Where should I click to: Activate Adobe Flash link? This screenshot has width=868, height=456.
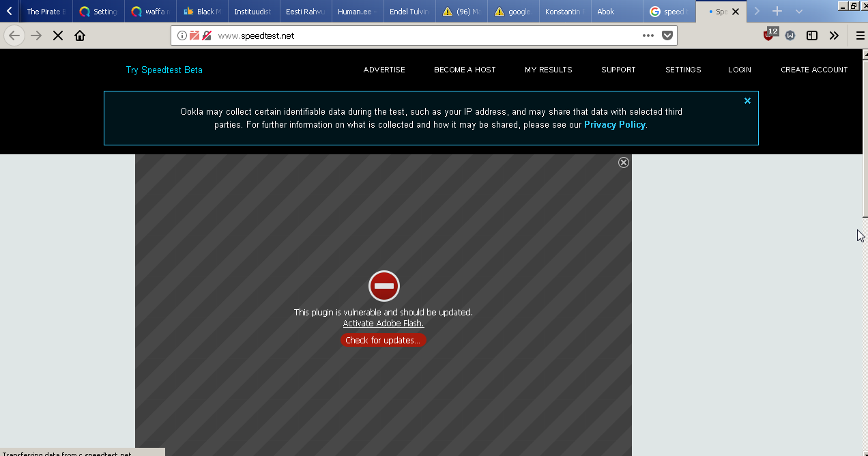[384, 324]
